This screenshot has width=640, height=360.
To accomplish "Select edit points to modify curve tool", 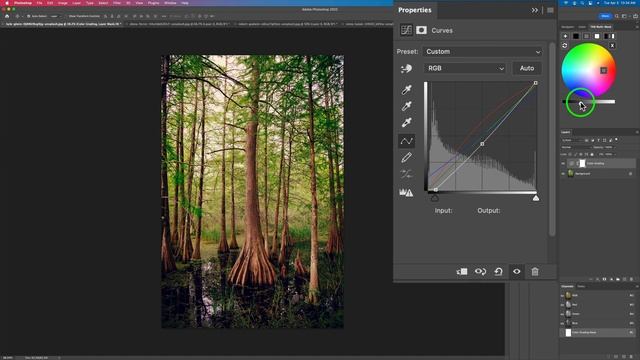I will [406, 141].
